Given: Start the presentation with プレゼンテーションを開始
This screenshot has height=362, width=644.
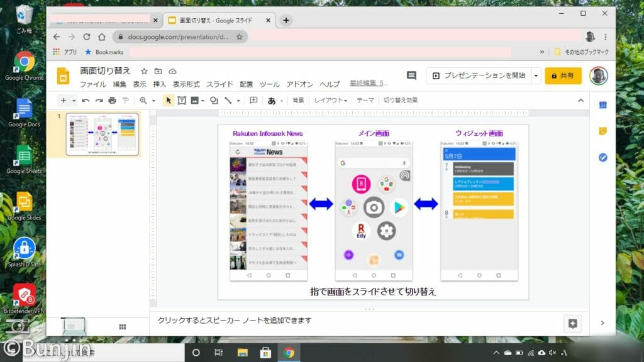Looking at the screenshot, I should pos(479,75).
